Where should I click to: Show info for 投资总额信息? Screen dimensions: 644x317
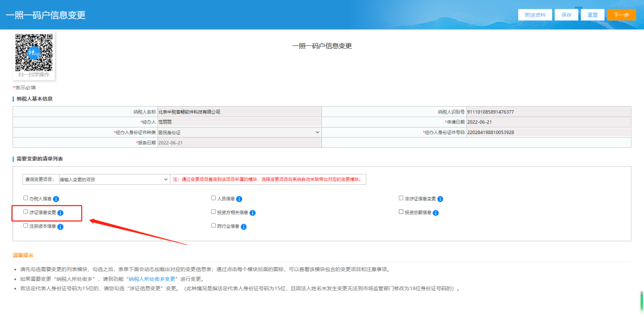436,213
